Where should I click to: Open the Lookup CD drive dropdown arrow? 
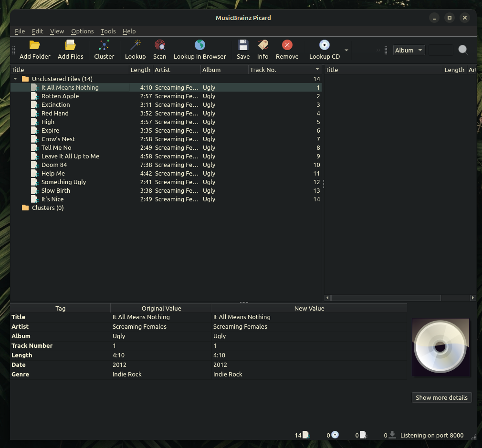[x=346, y=50]
